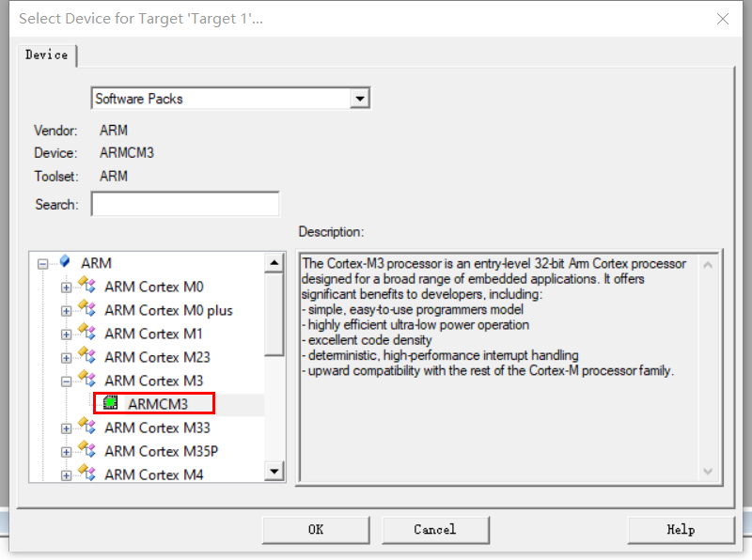This screenshot has width=752, height=560.
Task: Select the ARM Cortex M35P label
Action: click(x=161, y=451)
